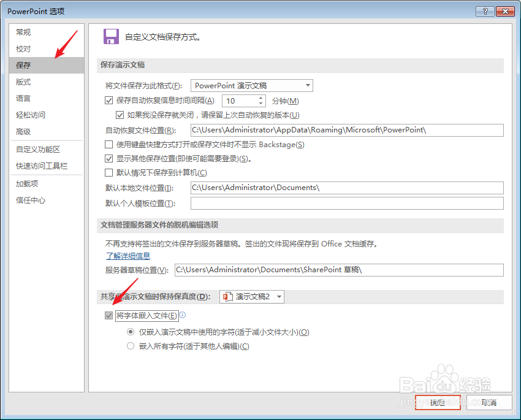
Task: Confirm settings with the 确定 button
Action: (x=438, y=402)
